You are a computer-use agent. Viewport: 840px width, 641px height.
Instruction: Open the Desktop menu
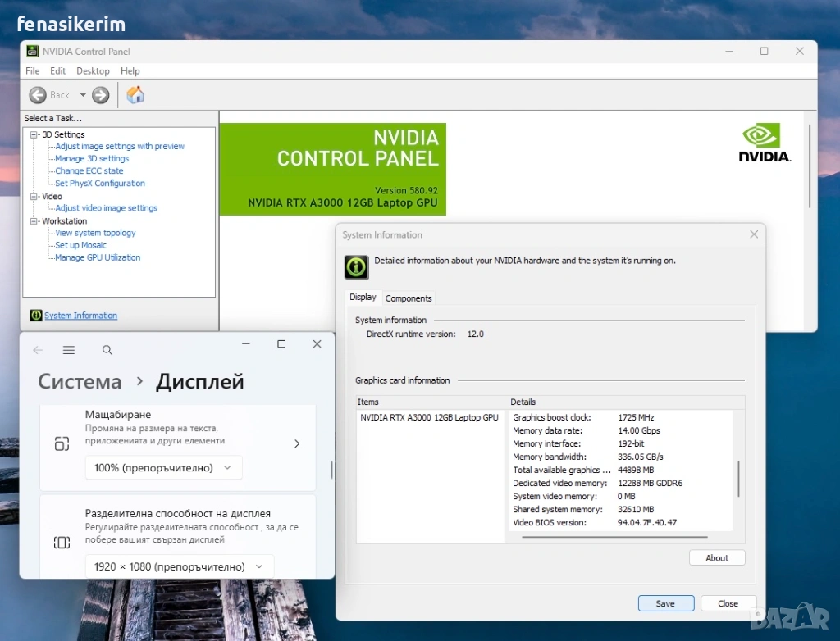pos(93,71)
